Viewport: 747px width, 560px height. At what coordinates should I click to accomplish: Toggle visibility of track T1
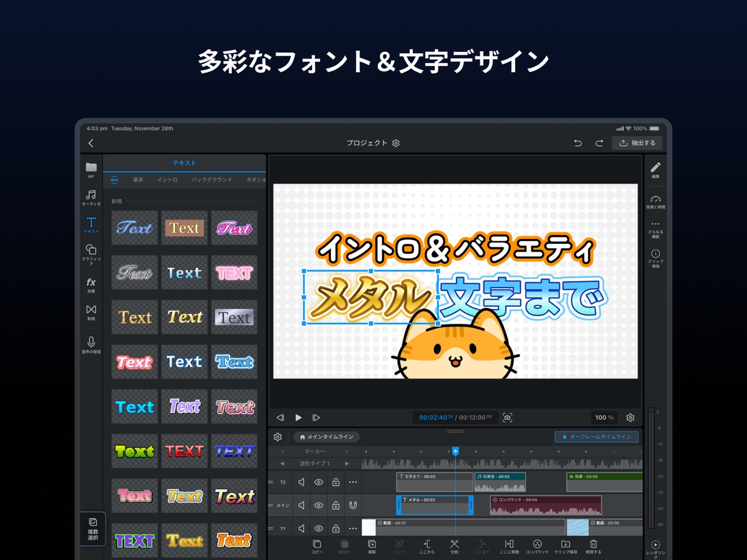[319, 528]
